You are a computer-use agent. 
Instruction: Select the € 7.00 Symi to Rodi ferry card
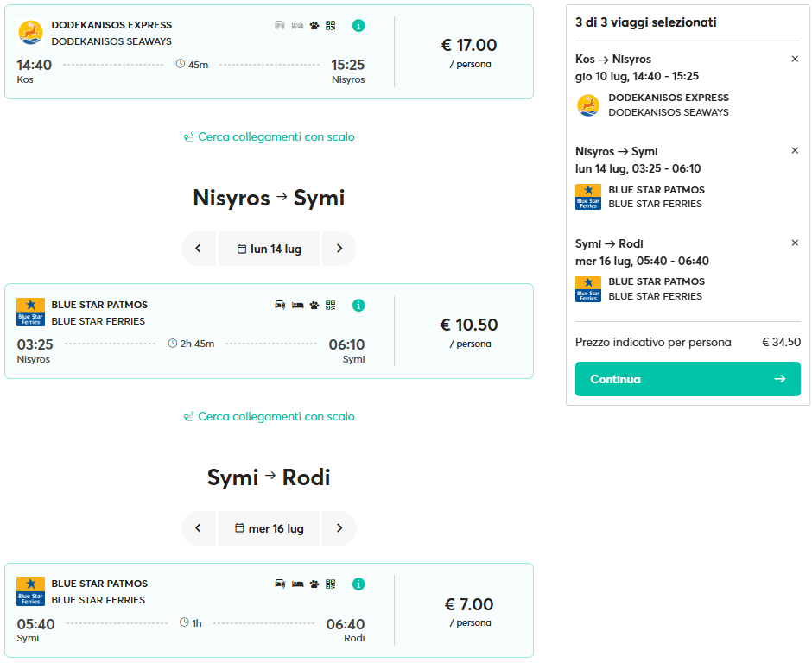[269, 610]
